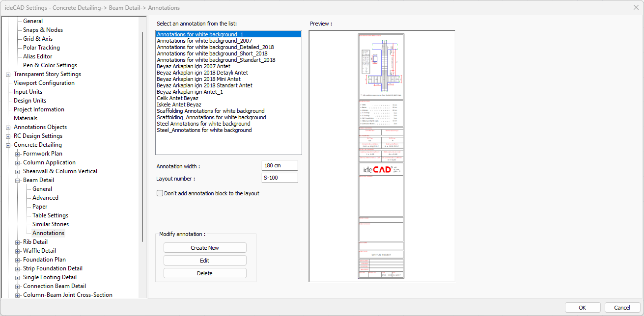Collapse the Beam Detail tree node
This screenshot has height=316, width=644.
pos(18,181)
